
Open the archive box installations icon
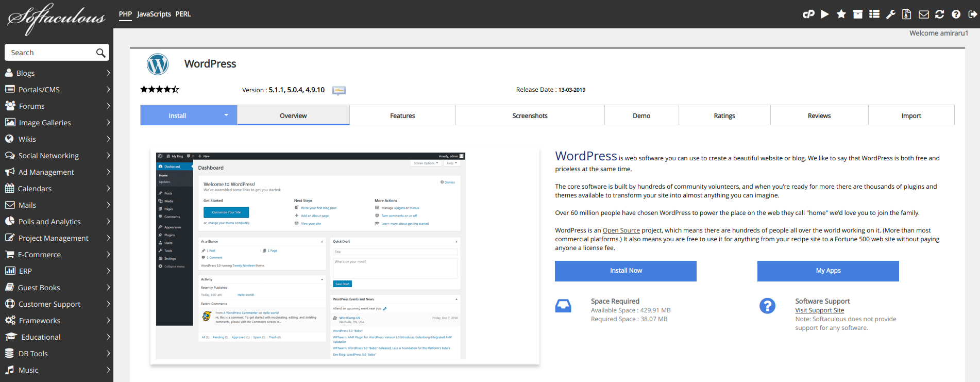858,14
